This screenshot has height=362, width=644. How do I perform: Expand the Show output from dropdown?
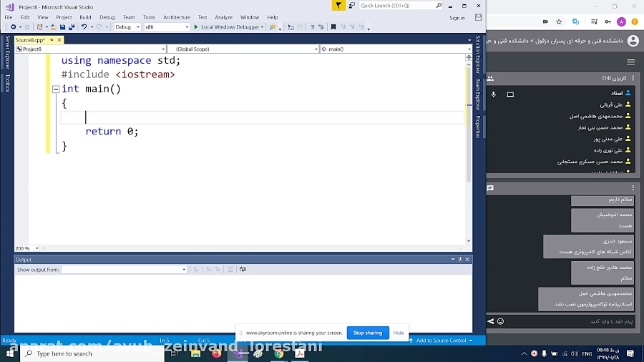click(124, 269)
